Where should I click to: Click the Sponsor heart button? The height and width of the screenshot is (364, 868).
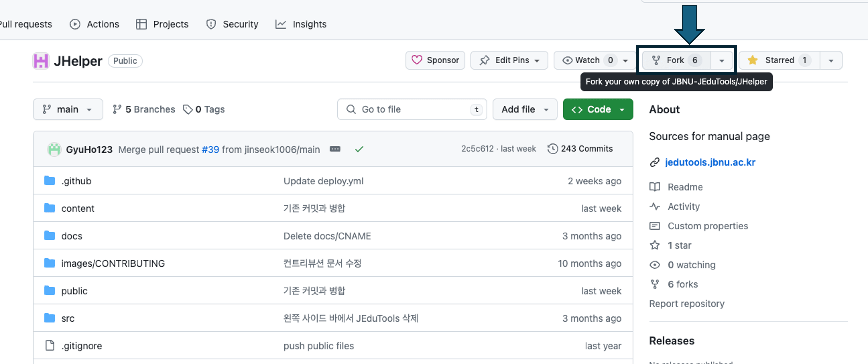tap(435, 60)
